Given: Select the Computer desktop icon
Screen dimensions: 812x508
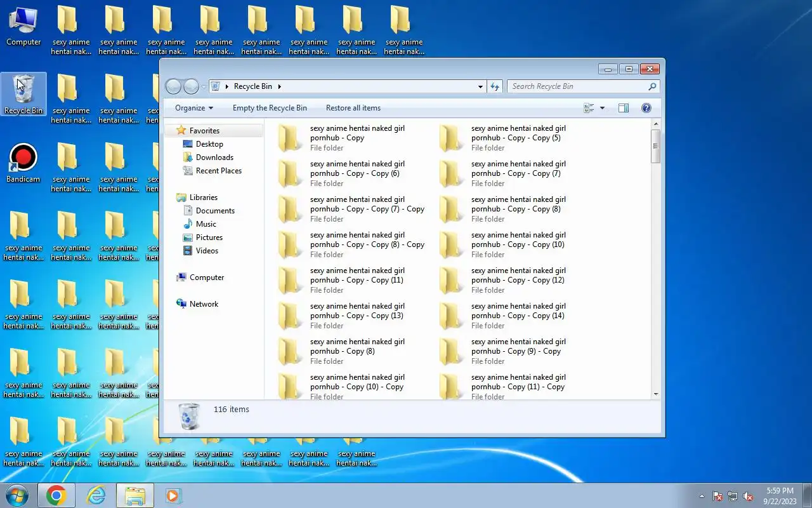Looking at the screenshot, I should tap(23, 26).
